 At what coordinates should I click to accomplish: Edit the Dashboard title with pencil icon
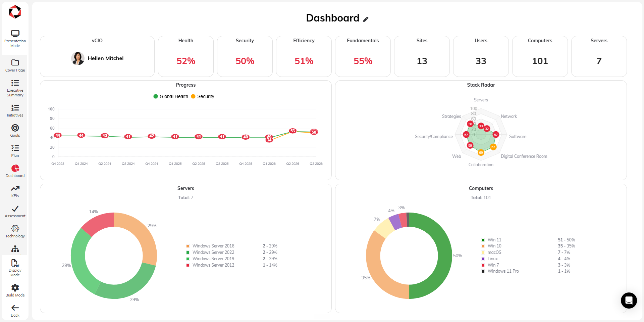coord(366,19)
